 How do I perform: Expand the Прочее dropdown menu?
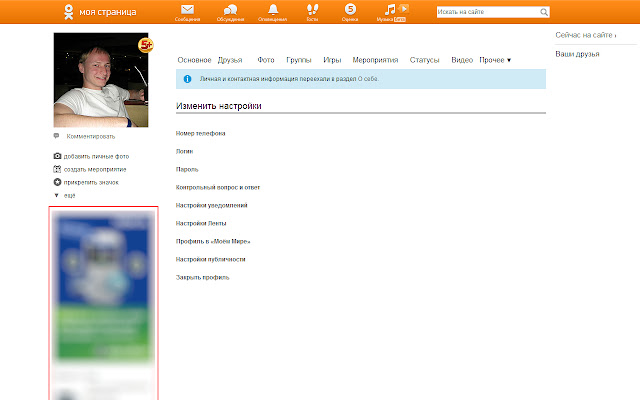pyautogui.click(x=495, y=60)
